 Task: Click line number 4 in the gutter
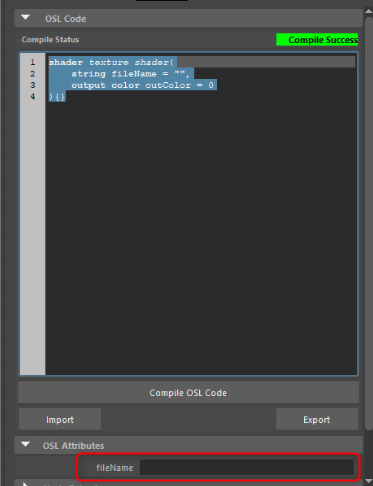pyautogui.click(x=33, y=96)
